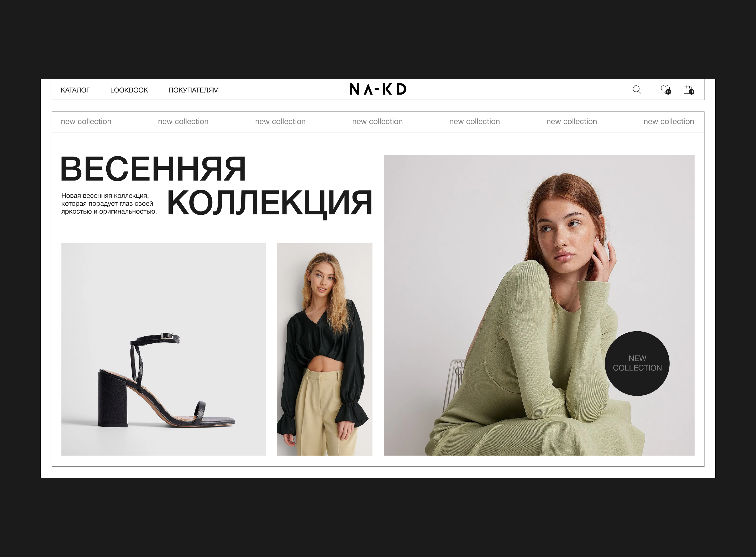This screenshot has width=756, height=557.
Task: Click the first new collection ticker link
Action: (86, 121)
